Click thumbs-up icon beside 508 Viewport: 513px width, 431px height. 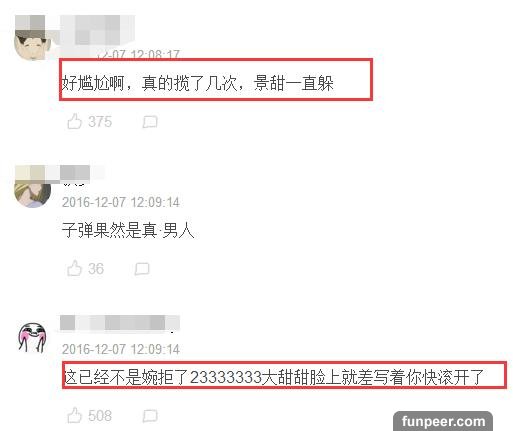click(x=74, y=415)
